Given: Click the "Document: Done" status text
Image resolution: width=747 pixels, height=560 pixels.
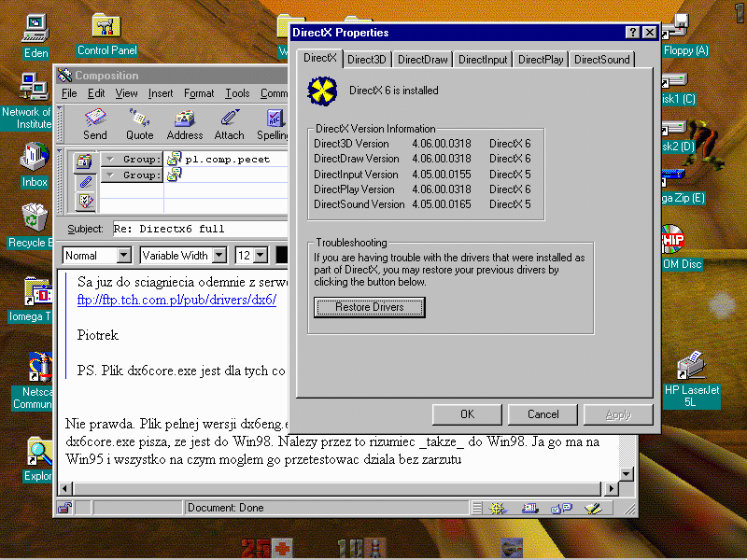Looking at the screenshot, I should click(x=225, y=508).
